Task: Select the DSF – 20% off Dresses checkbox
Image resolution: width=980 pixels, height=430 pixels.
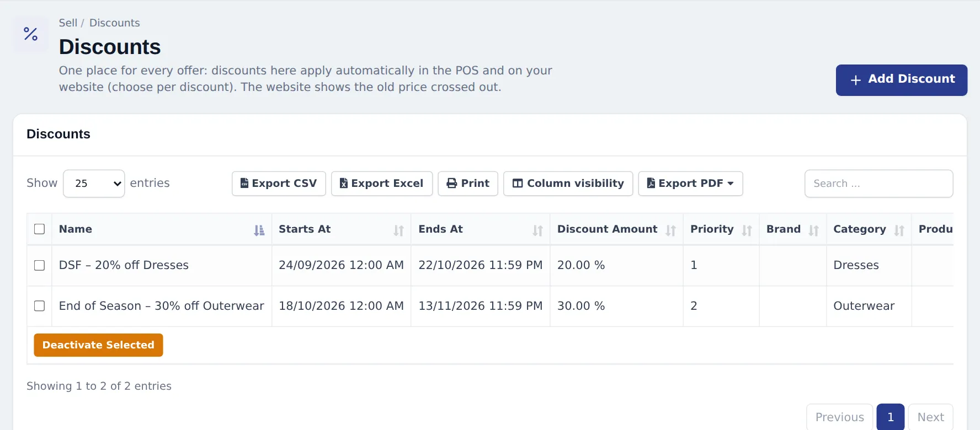Action: coord(39,265)
